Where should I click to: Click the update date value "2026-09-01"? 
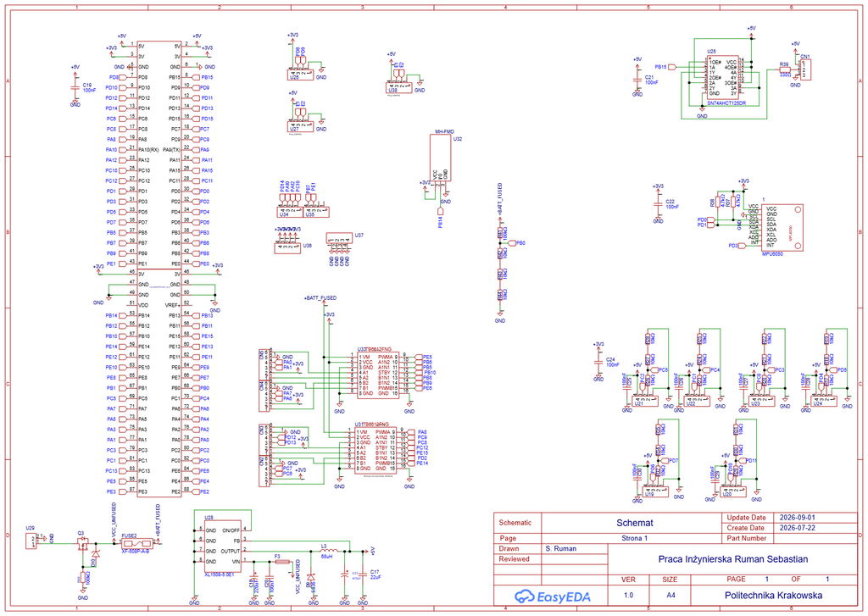797,518
